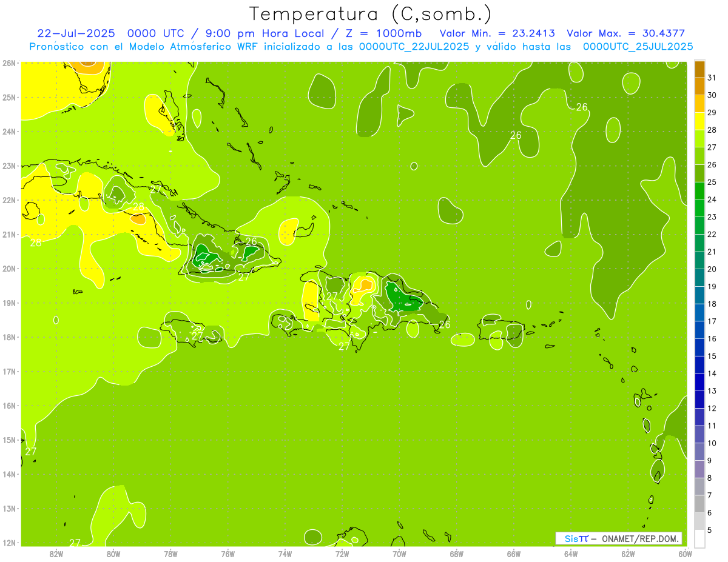Viewport: 728px width, 562px height.
Task: Click legend value 24 on color scale
Action: [712, 199]
